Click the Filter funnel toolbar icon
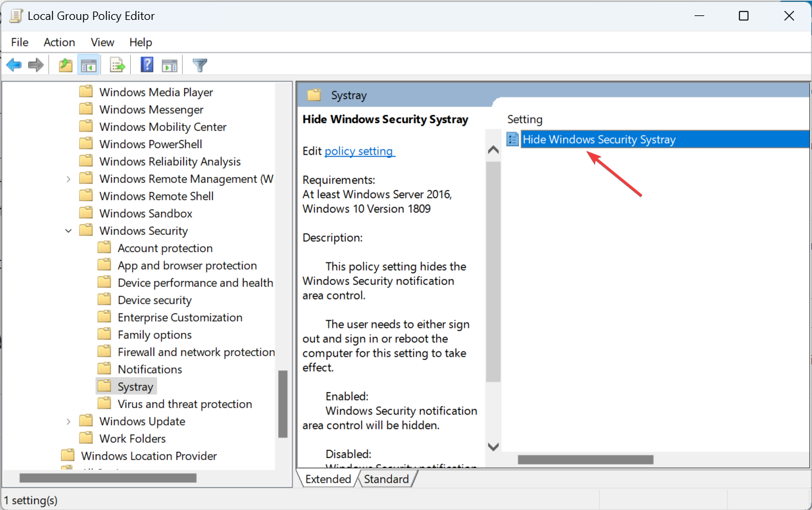This screenshot has height=510, width=812. click(200, 65)
